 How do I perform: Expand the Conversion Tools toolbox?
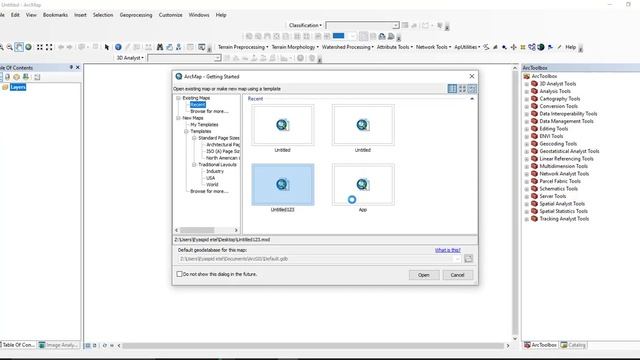[x=527, y=107]
